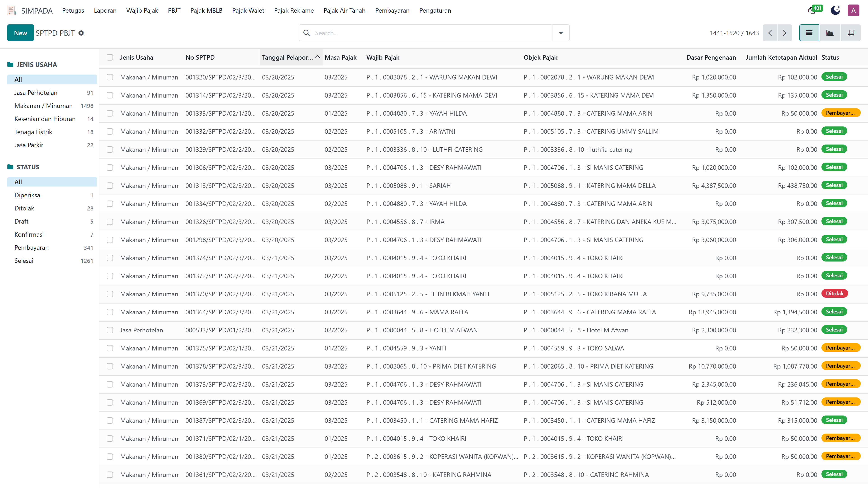Filter by Tenaga Listrik
Image resolution: width=868 pixels, height=488 pixels.
[x=52, y=132]
